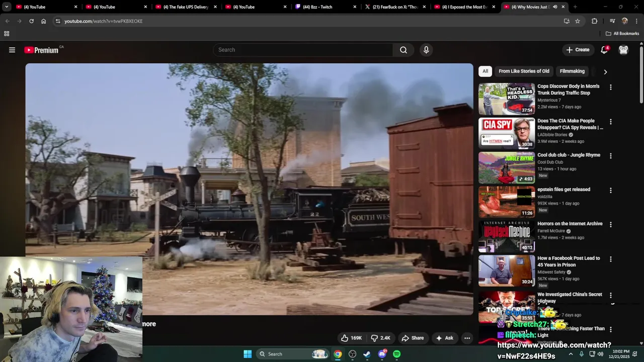Open options for Cops Discover Body video
Image resolution: width=644 pixels, height=362 pixels.
pyautogui.click(x=610, y=87)
